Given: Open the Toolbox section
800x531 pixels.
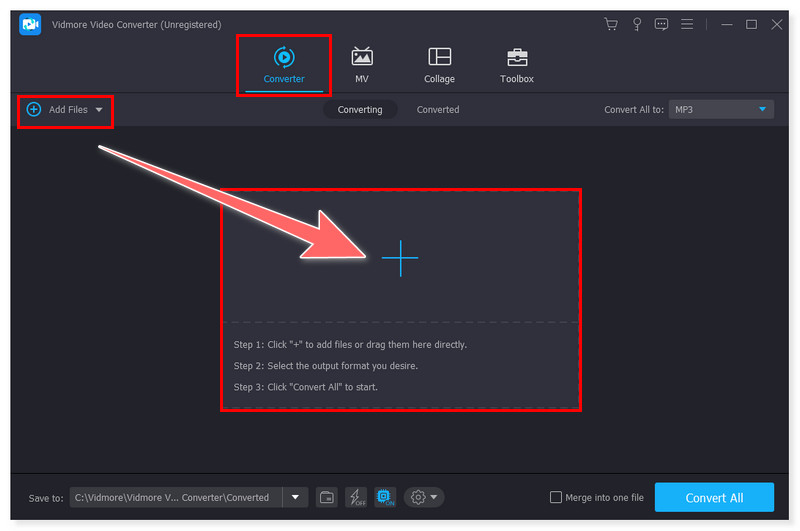Looking at the screenshot, I should [x=517, y=65].
